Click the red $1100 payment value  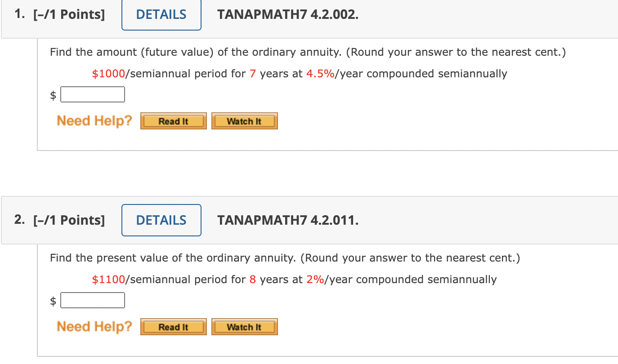point(108,279)
